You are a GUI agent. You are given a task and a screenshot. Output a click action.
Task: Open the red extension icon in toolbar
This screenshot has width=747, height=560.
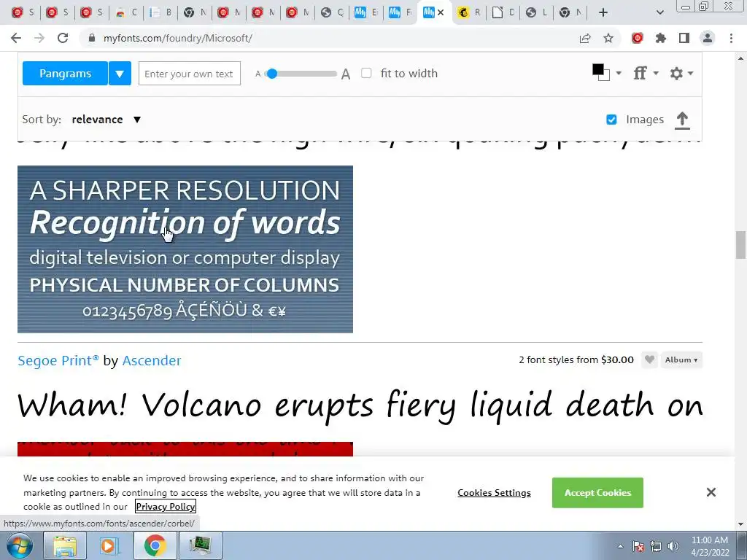tap(638, 38)
